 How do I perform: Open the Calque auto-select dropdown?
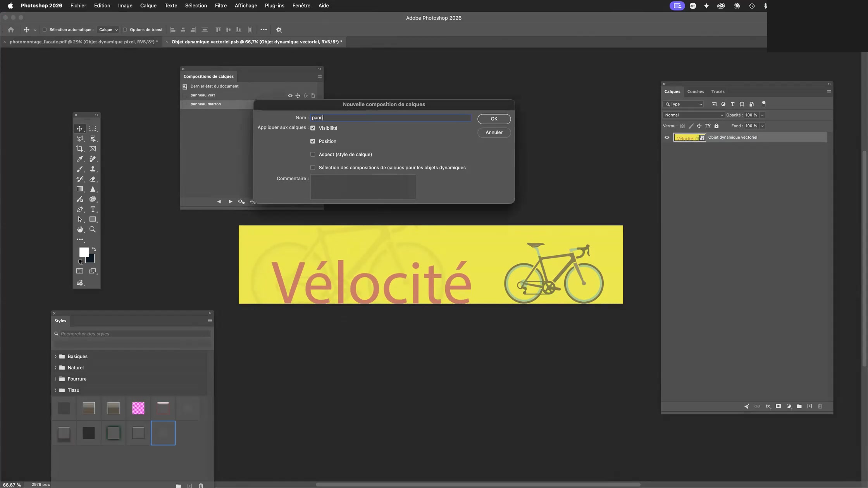tap(108, 29)
